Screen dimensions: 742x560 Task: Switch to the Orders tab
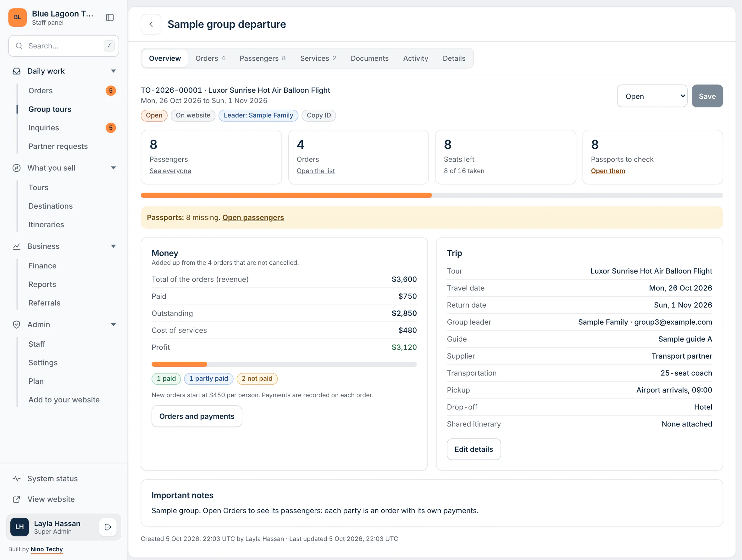[x=210, y=58]
